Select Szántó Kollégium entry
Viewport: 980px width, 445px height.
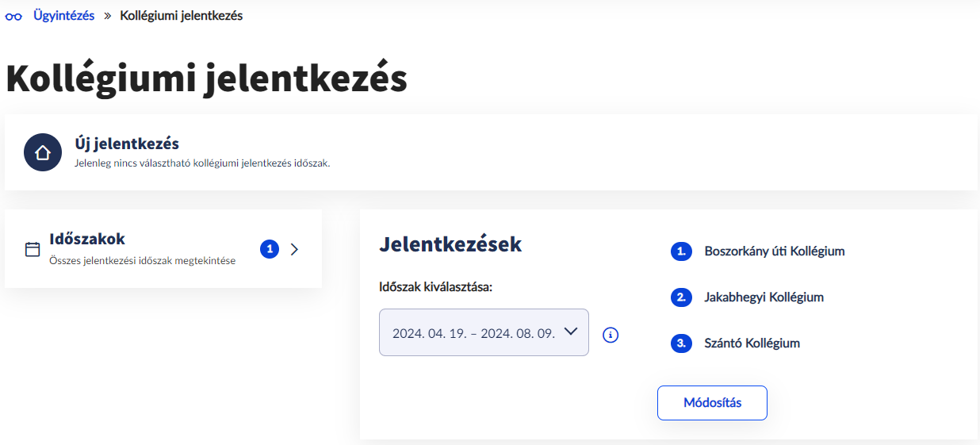coord(752,343)
